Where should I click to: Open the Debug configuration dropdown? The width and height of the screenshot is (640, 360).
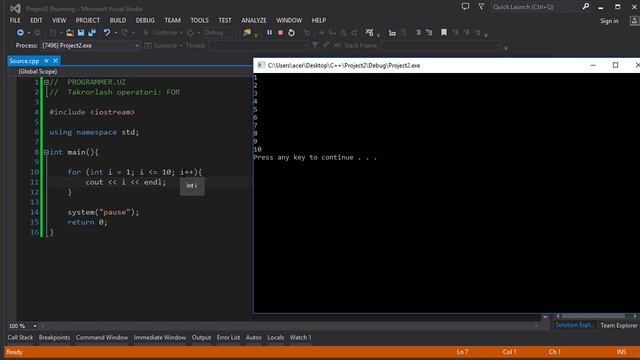220,33
